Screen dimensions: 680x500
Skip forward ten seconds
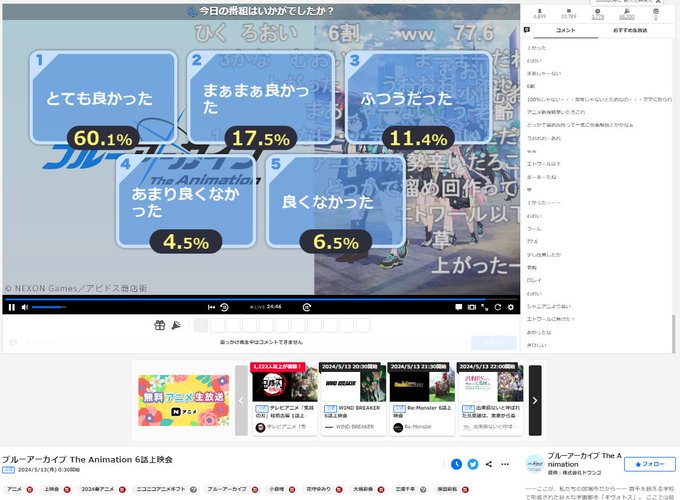pyautogui.click(x=307, y=307)
